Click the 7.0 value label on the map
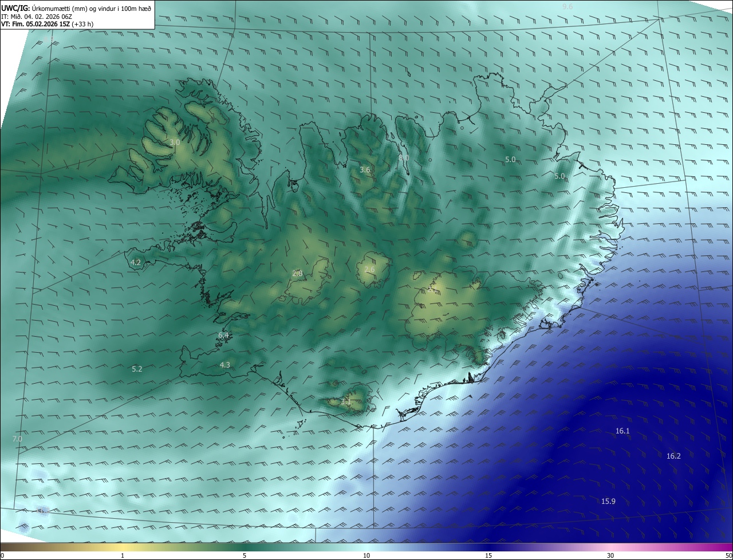The image size is (733, 560). 17,439
